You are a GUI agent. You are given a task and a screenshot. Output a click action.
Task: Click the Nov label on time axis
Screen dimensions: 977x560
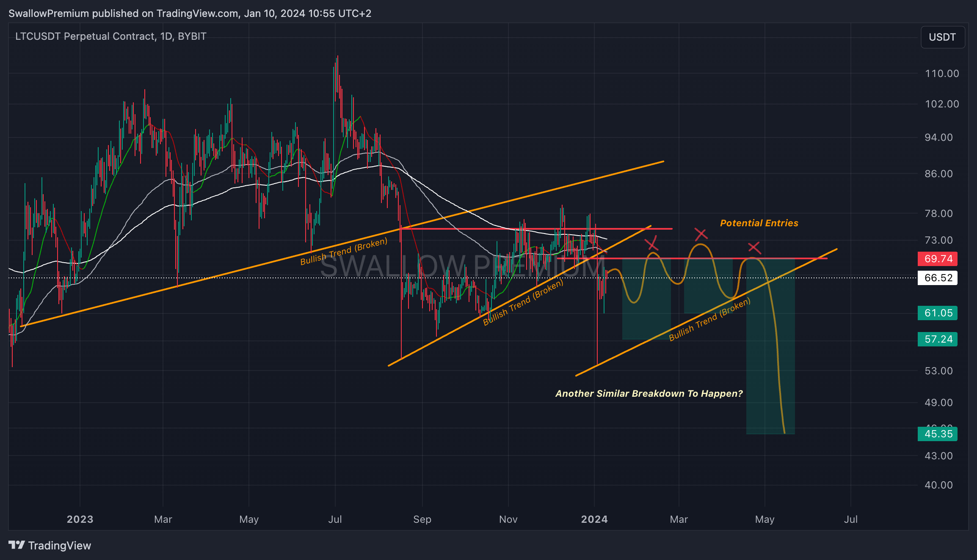pyautogui.click(x=508, y=519)
